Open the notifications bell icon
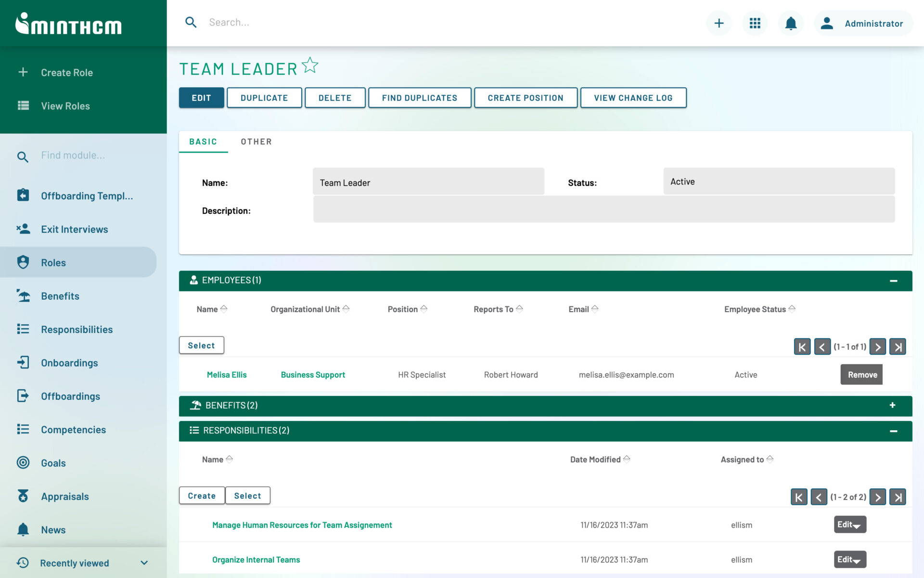This screenshot has height=578, width=924. pos(790,23)
